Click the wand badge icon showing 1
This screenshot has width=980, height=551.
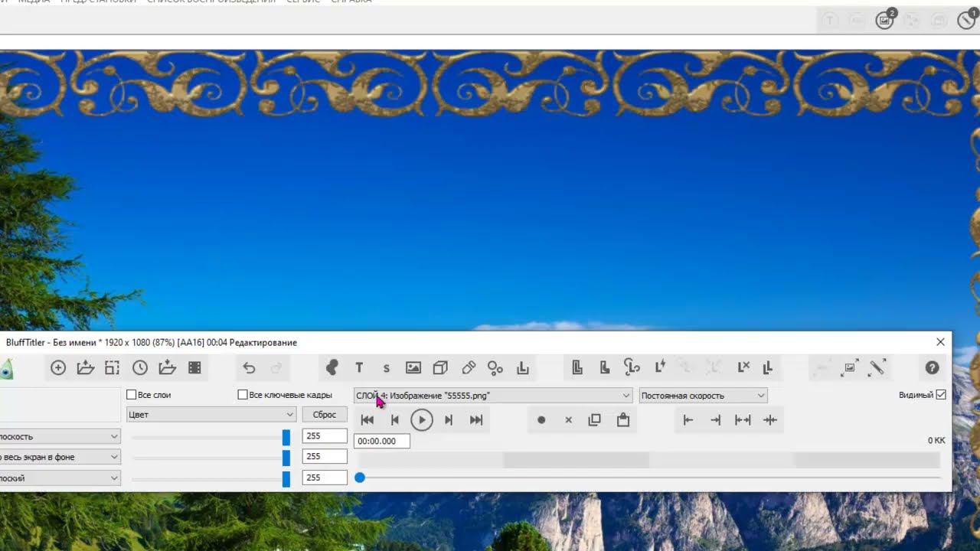tap(968, 20)
